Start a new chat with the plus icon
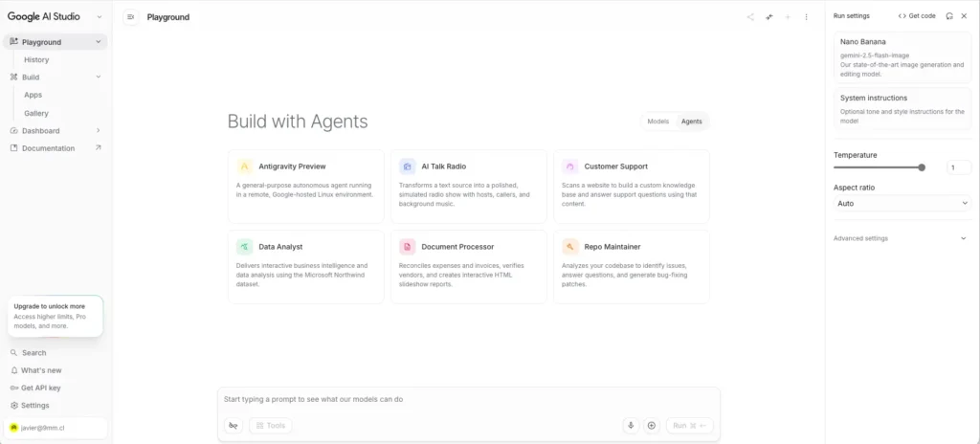The width and height of the screenshot is (980, 444). coord(788,17)
